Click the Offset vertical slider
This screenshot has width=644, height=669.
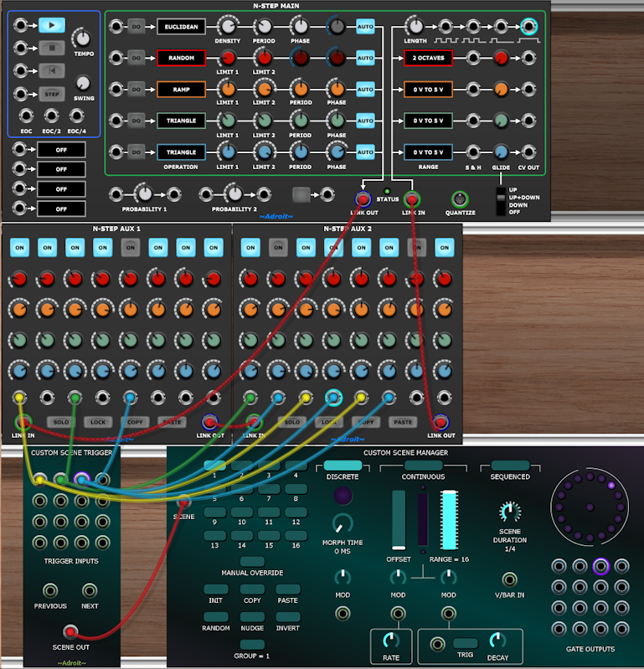(399, 520)
